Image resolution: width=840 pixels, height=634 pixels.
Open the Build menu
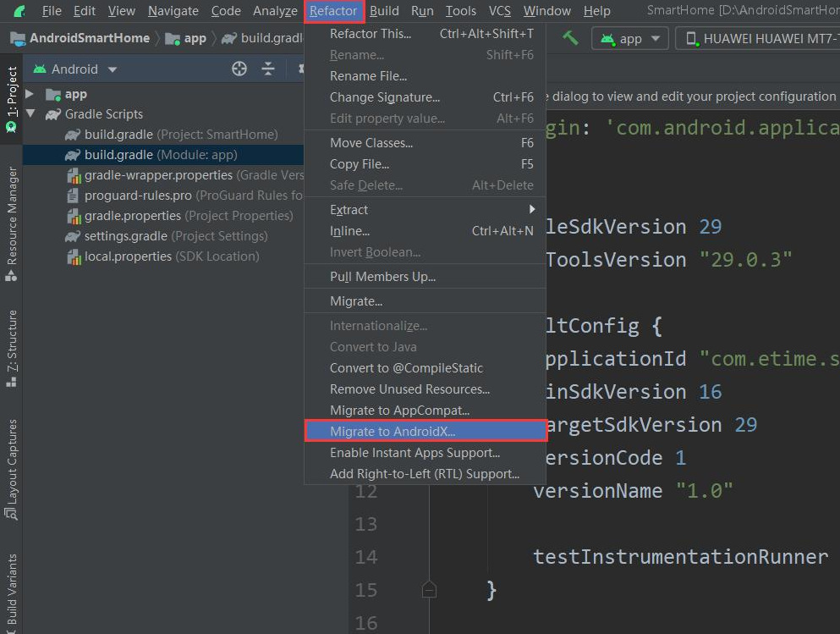pos(384,11)
